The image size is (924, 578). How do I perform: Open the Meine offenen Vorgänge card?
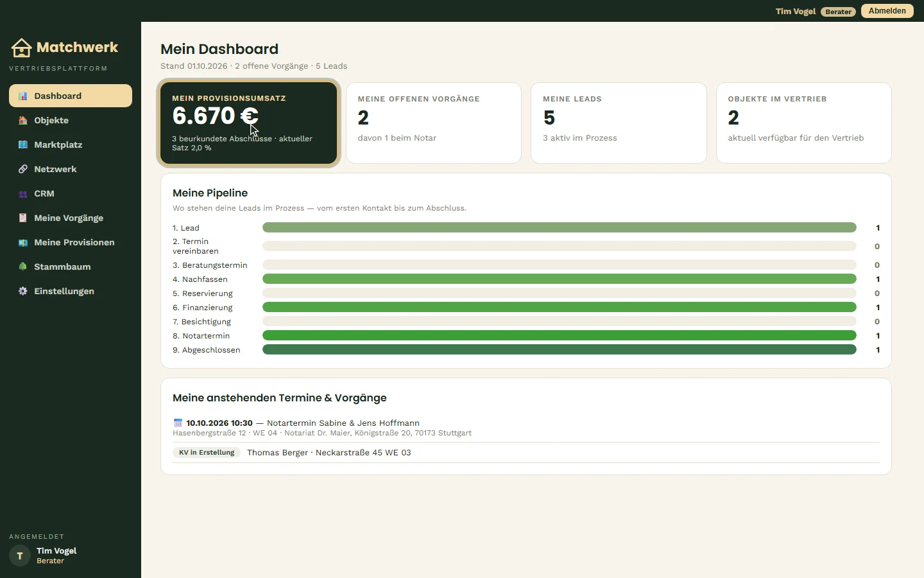tap(434, 123)
